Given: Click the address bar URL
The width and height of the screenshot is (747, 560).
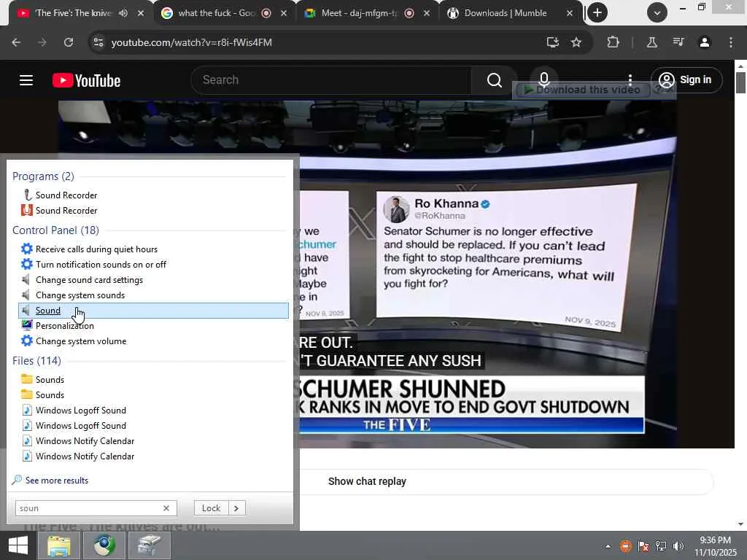Looking at the screenshot, I should click(192, 42).
